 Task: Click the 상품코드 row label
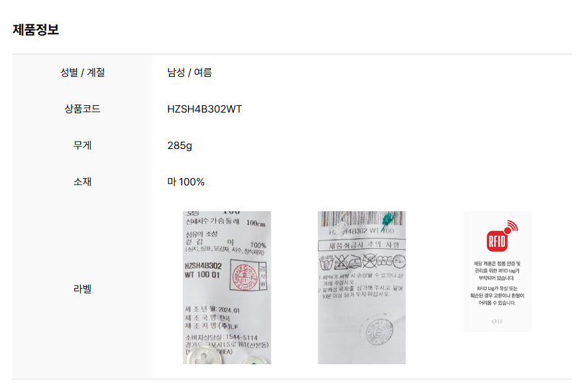[x=82, y=109]
